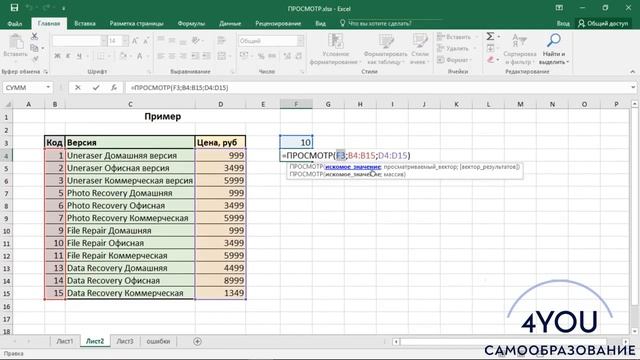Increase decimal places
This screenshot has width=640, height=360.
tap(287, 56)
